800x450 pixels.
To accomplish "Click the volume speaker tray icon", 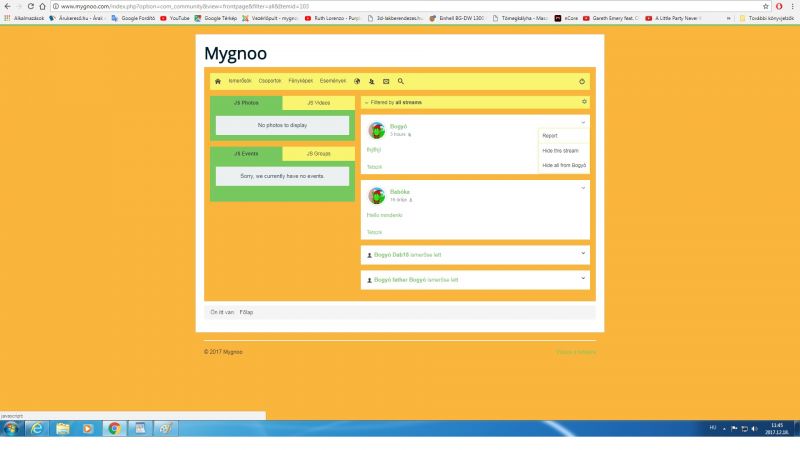I will (x=754, y=429).
